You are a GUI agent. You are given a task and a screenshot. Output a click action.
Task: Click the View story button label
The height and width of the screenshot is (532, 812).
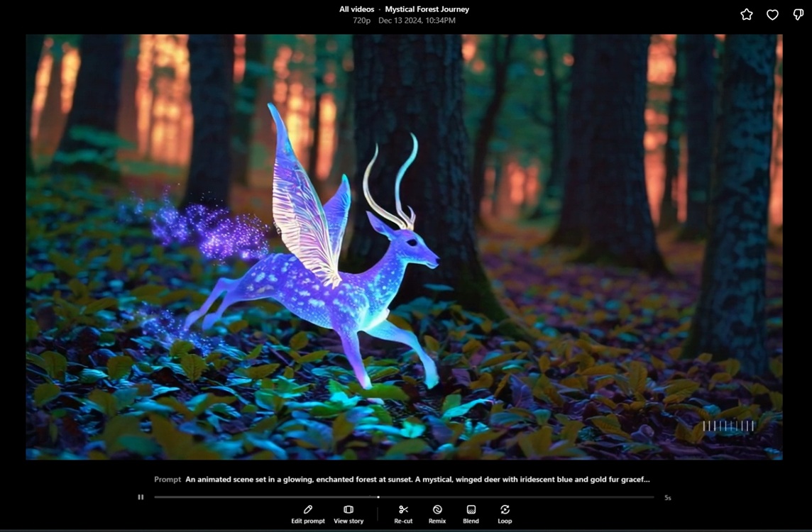coord(348,521)
